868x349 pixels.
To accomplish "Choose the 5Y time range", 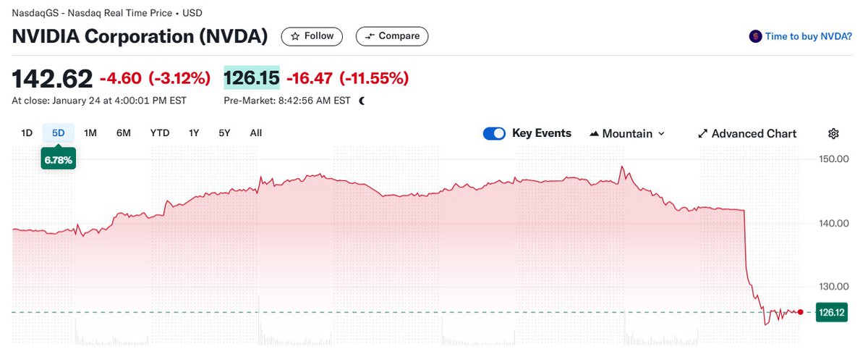I will coord(224,133).
